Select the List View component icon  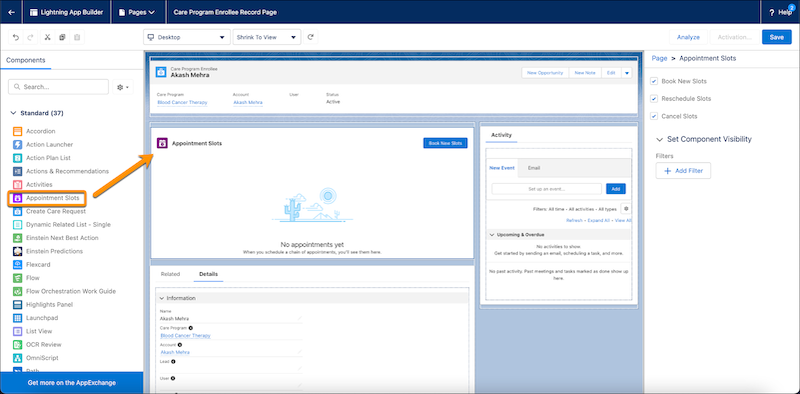click(17, 331)
